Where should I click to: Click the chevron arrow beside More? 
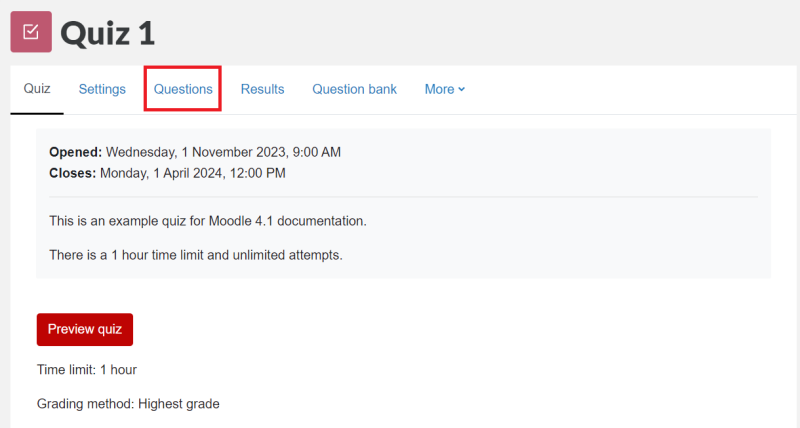[x=462, y=90]
